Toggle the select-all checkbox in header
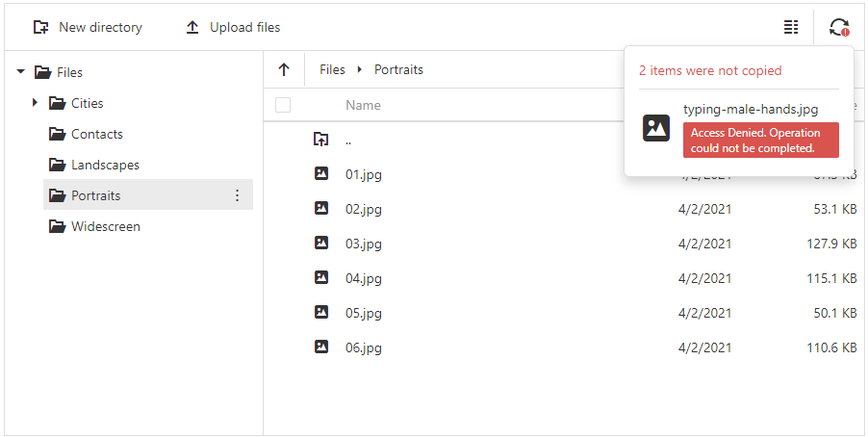This screenshot has height=437, width=868. point(283,105)
